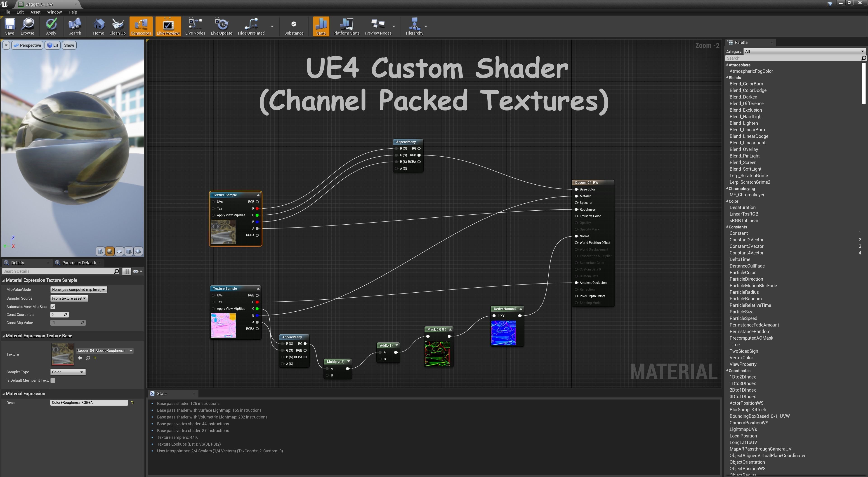Uncheck Automatic View Mip Bias checkbox

[x=53, y=307]
